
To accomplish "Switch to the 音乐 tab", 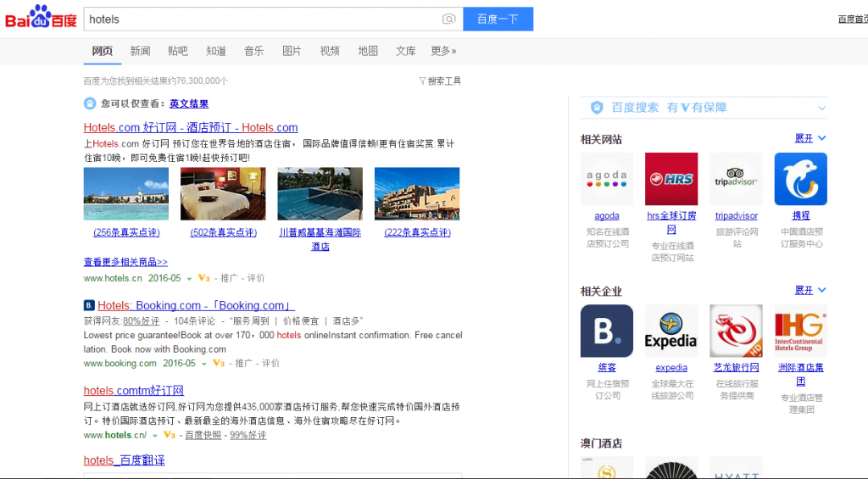I will coord(254,51).
